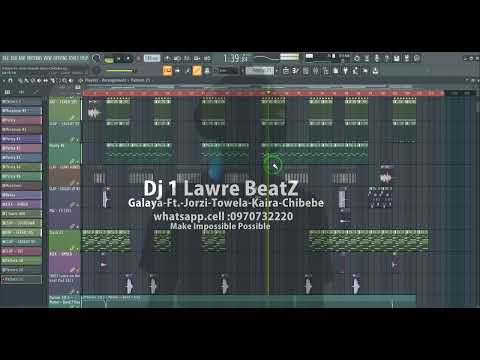Open the playlist magnet snap menu
This screenshot has width=480, height=360.
[10, 80]
